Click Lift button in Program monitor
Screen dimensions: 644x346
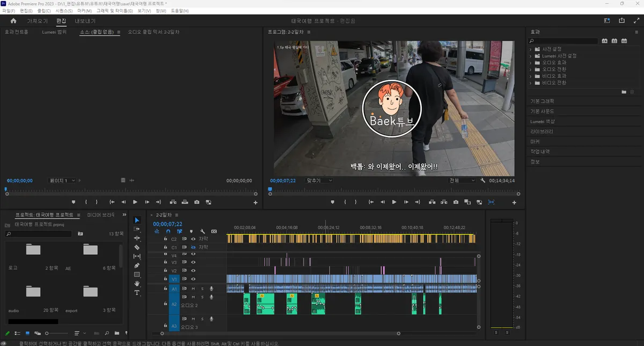tap(433, 202)
